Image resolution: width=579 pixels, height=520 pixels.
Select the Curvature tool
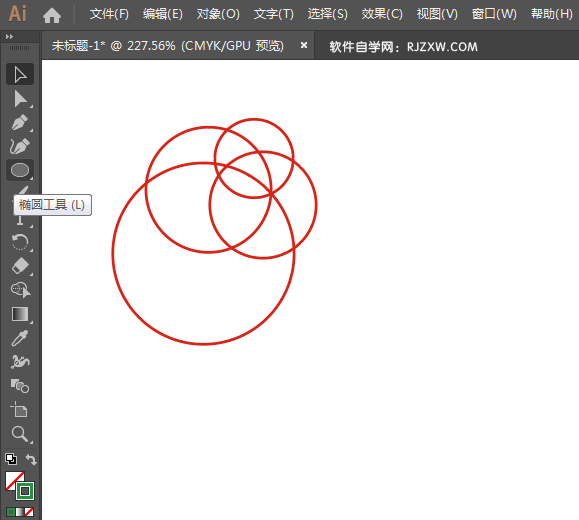tap(20, 146)
